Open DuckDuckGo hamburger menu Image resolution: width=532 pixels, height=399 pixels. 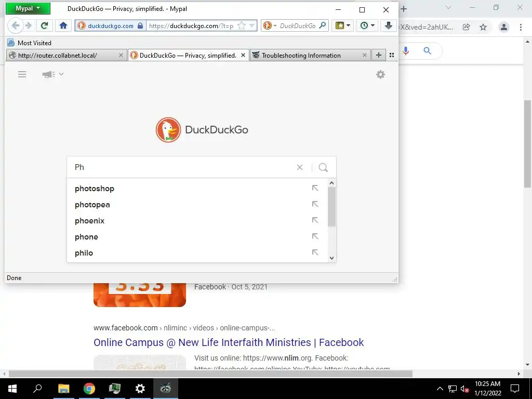pos(22,74)
